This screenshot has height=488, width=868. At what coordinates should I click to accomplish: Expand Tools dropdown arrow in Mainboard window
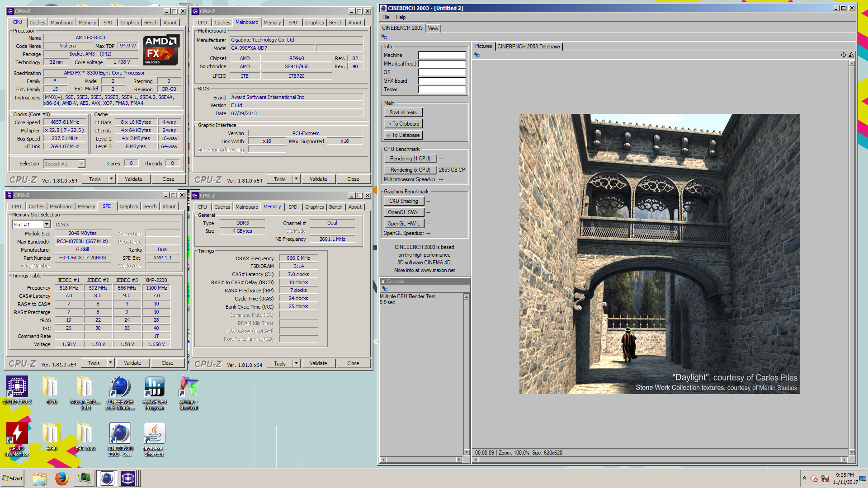[296, 179]
